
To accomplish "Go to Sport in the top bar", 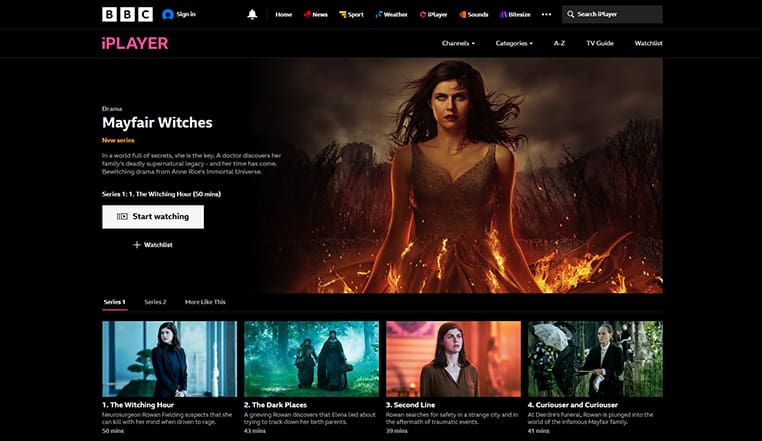I will click(x=351, y=15).
